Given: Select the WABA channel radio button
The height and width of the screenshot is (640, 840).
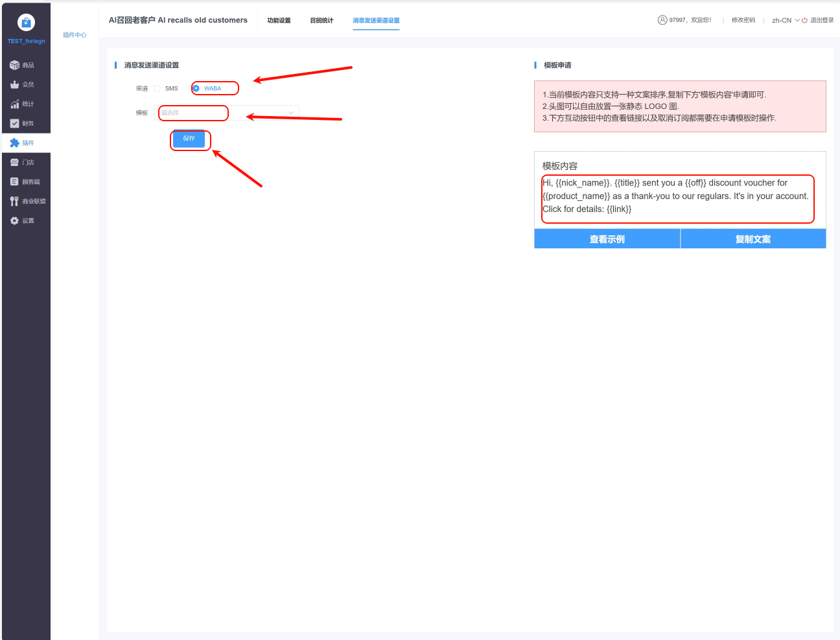Looking at the screenshot, I should click(x=196, y=89).
